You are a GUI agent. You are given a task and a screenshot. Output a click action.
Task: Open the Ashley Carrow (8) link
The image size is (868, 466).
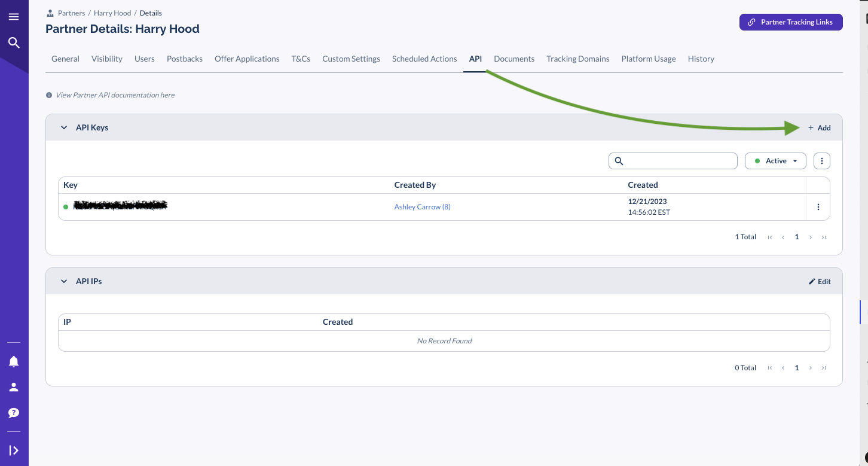click(422, 207)
